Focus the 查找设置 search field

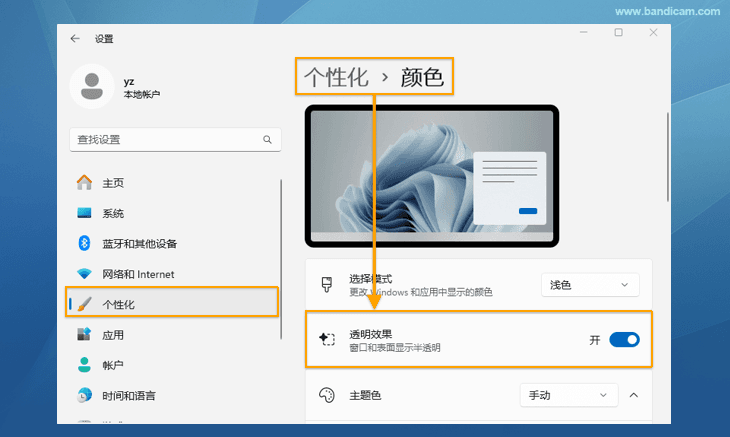175,140
